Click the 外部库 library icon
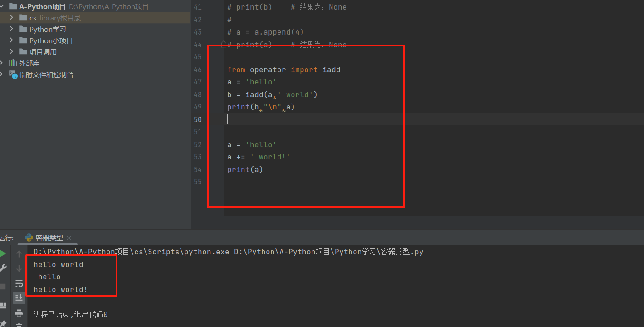Image resolution: width=644 pixels, height=327 pixels. tap(13, 63)
